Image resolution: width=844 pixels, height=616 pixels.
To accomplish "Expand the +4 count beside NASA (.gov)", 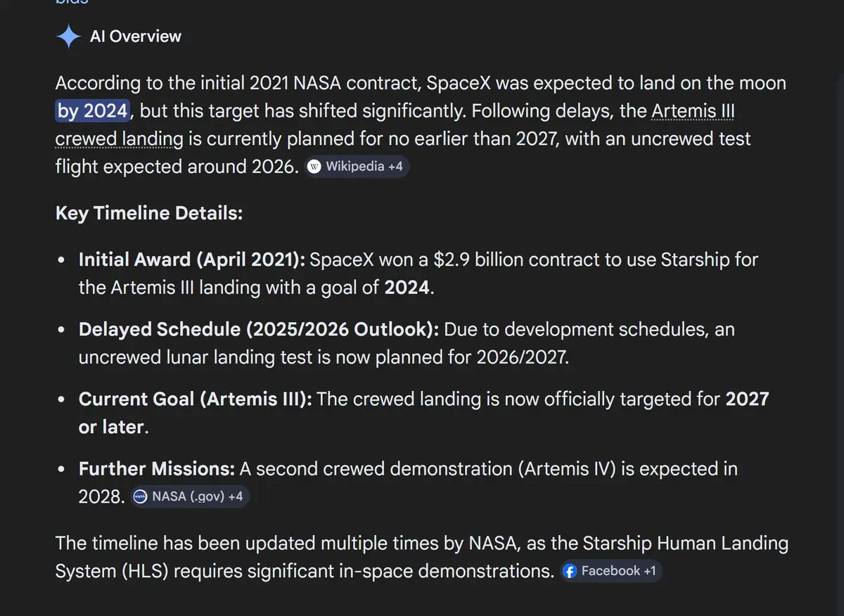I will click(x=235, y=496).
